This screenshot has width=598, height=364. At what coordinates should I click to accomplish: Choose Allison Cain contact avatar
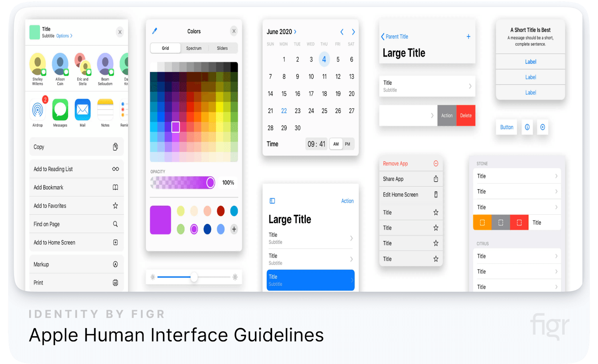click(x=60, y=64)
